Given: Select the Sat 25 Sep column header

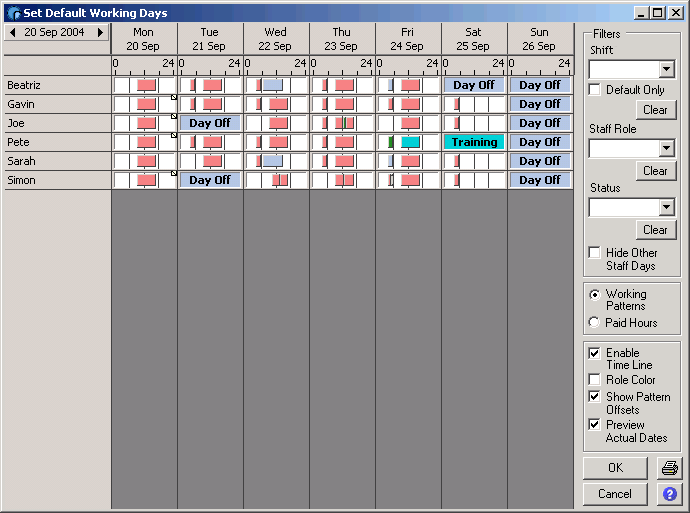Looking at the screenshot, I should point(474,39).
